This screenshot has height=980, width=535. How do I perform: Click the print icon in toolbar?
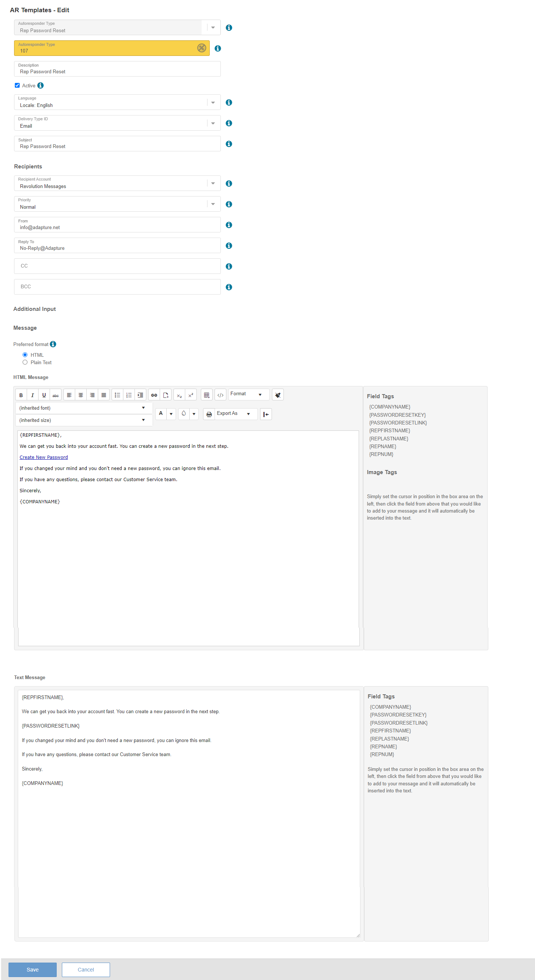(209, 414)
